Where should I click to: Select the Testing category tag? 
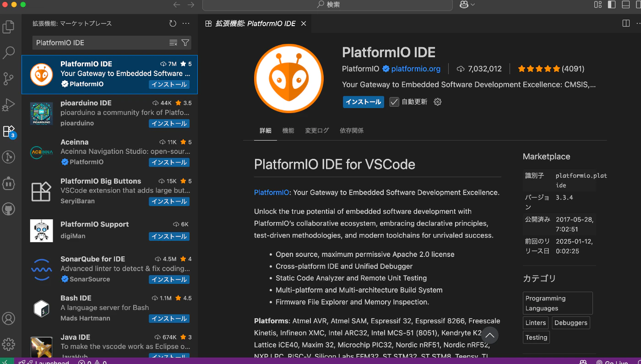pyautogui.click(x=536, y=337)
